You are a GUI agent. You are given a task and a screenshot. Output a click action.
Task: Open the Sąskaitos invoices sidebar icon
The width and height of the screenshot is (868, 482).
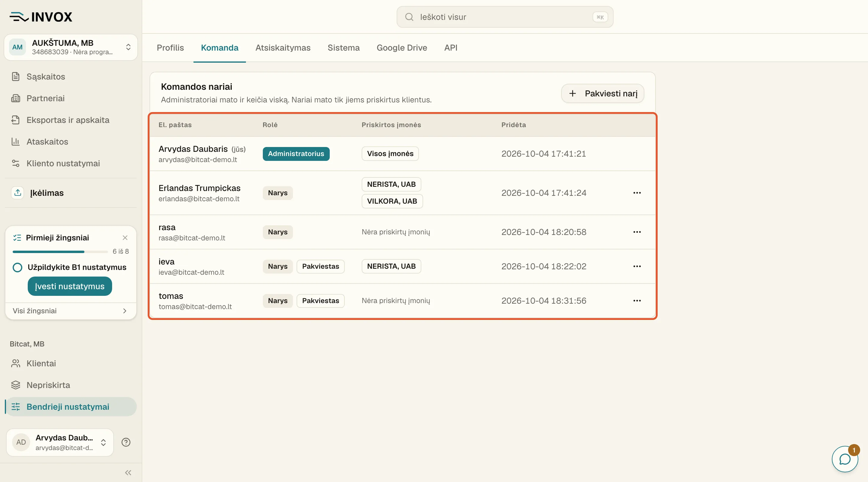click(x=15, y=77)
